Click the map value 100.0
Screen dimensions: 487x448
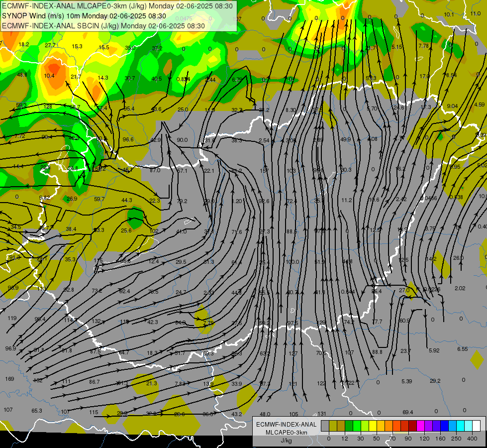pos(292,262)
